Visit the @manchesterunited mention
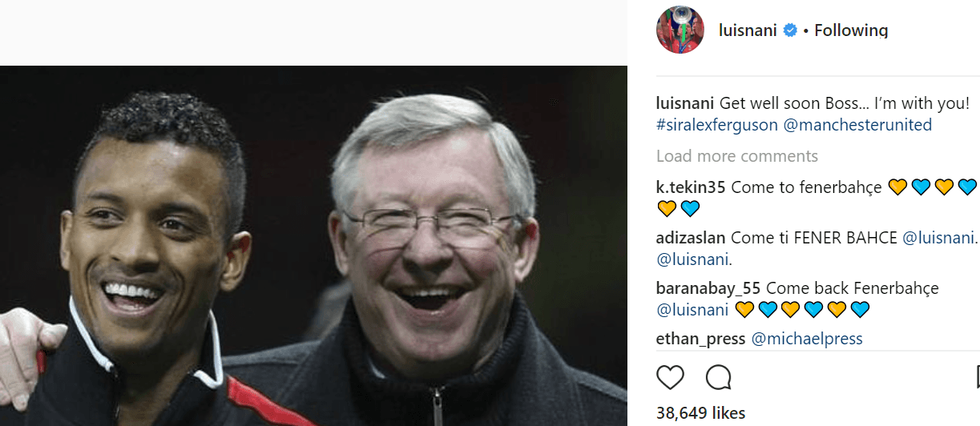The width and height of the screenshot is (980, 426). [857, 125]
